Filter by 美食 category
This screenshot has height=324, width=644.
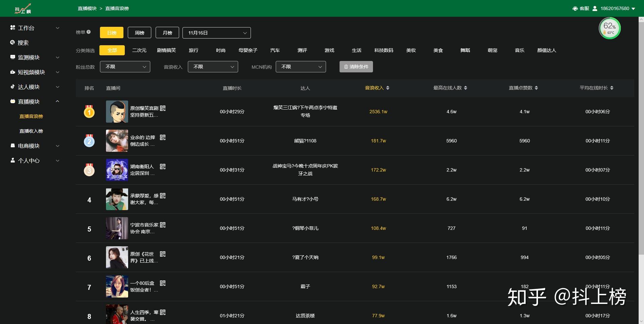click(x=438, y=50)
